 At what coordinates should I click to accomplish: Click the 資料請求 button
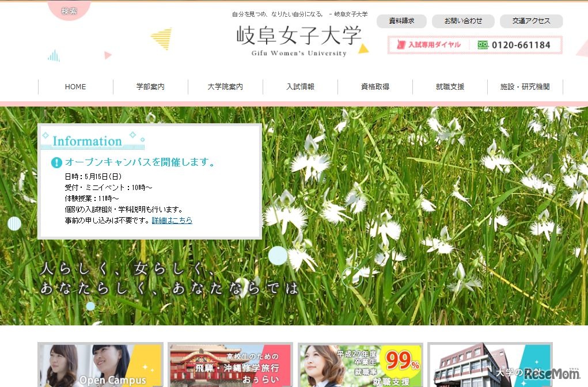pyautogui.click(x=401, y=21)
